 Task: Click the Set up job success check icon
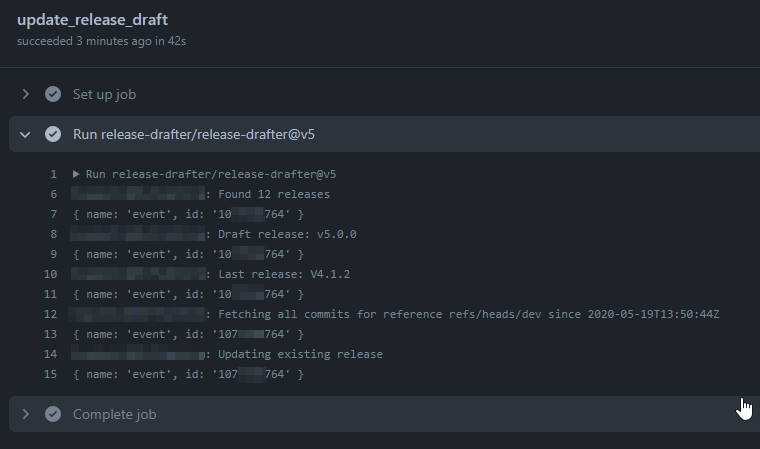pyautogui.click(x=53, y=94)
